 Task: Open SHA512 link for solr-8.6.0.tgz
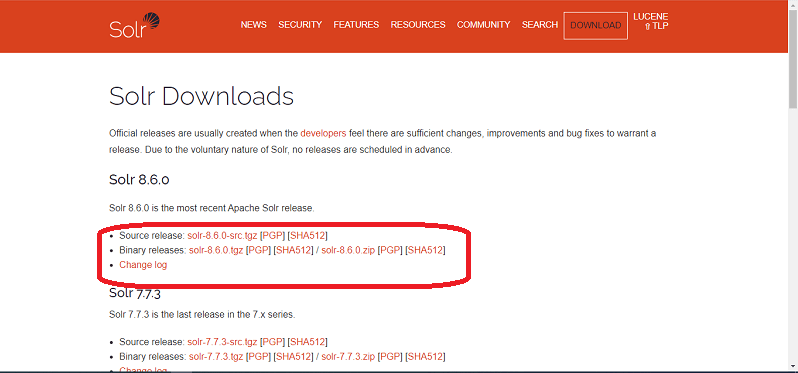[x=293, y=250]
